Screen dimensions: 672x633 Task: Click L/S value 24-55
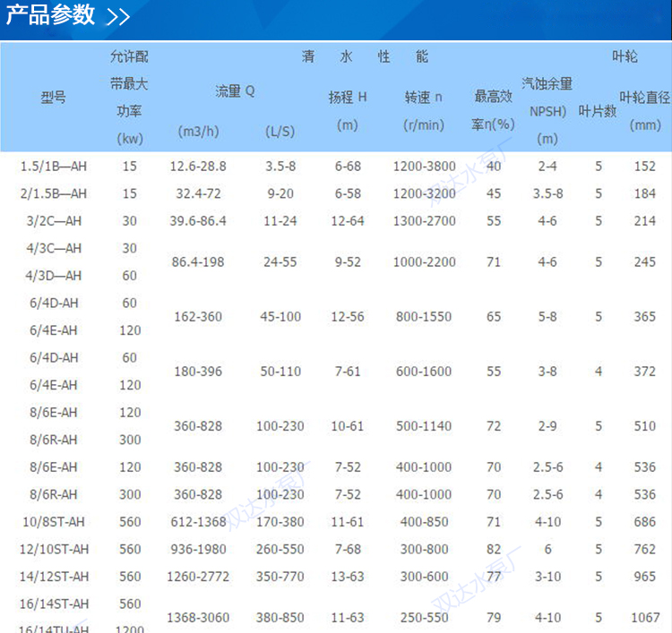tap(280, 262)
